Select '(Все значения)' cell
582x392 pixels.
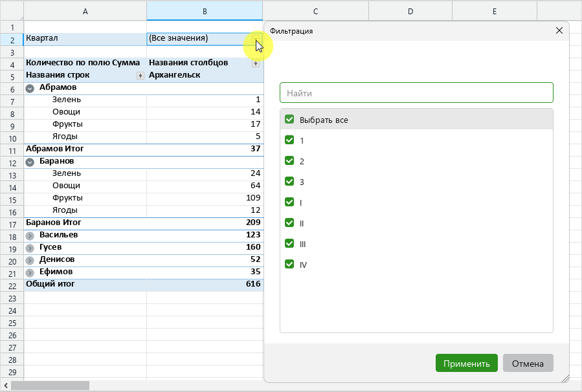(x=205, y=39)
